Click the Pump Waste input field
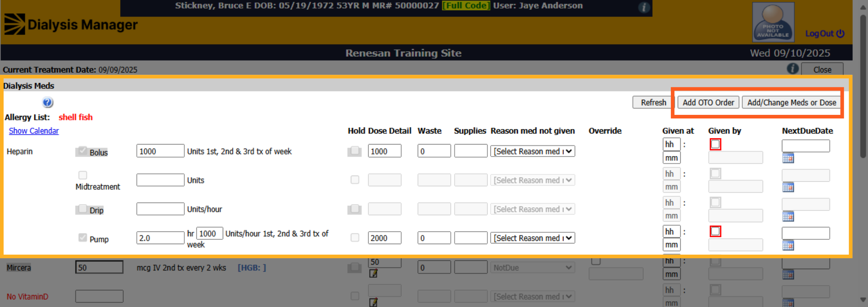 434,238
